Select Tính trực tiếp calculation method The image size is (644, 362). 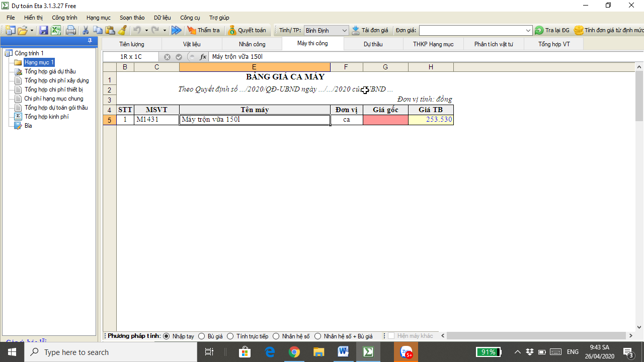tap(248, 336)
